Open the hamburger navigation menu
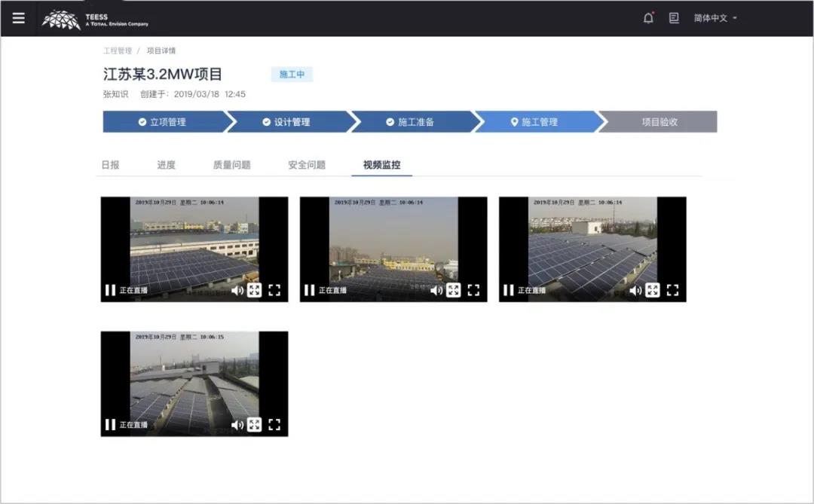 [18, 18]
